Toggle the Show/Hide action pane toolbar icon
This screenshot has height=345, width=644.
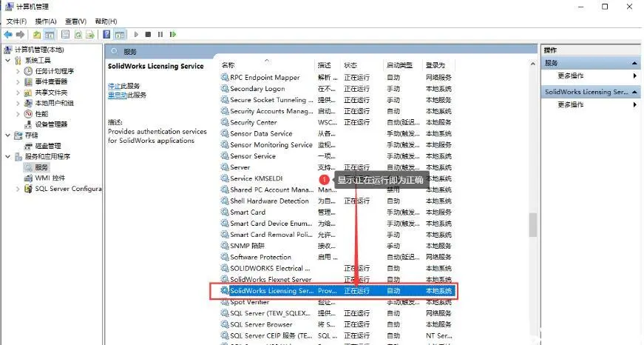click(120, 35)
